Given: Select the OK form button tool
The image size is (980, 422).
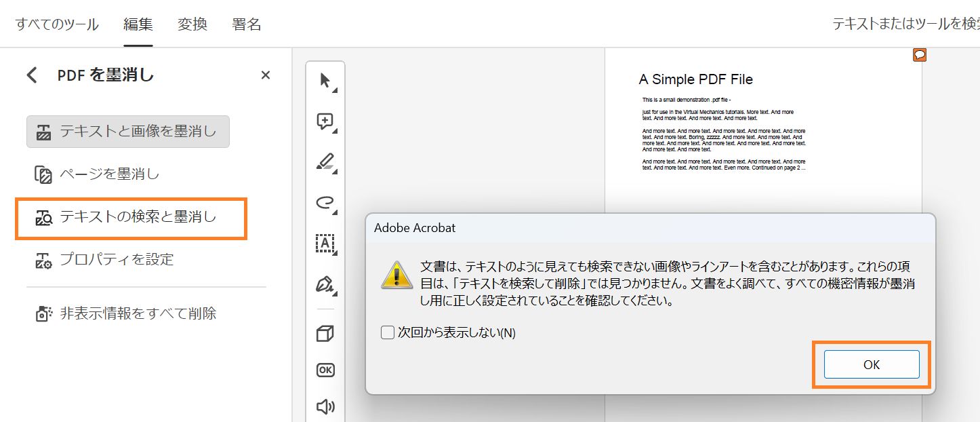Looking at the screenshot, I should click(325, 370).
